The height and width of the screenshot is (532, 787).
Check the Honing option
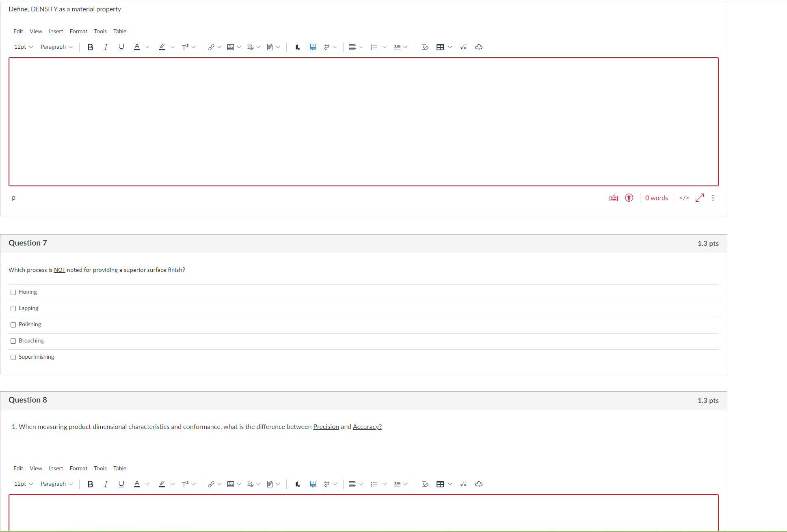[x=13, y=292]
